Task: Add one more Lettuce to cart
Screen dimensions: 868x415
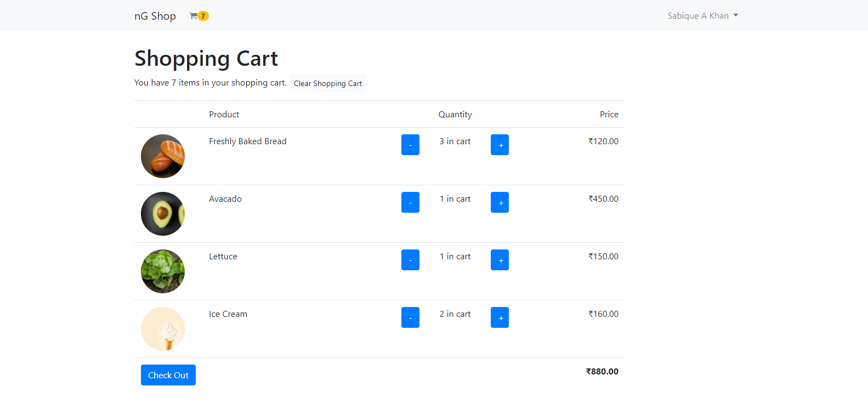Action: click(x=500, y=260)
